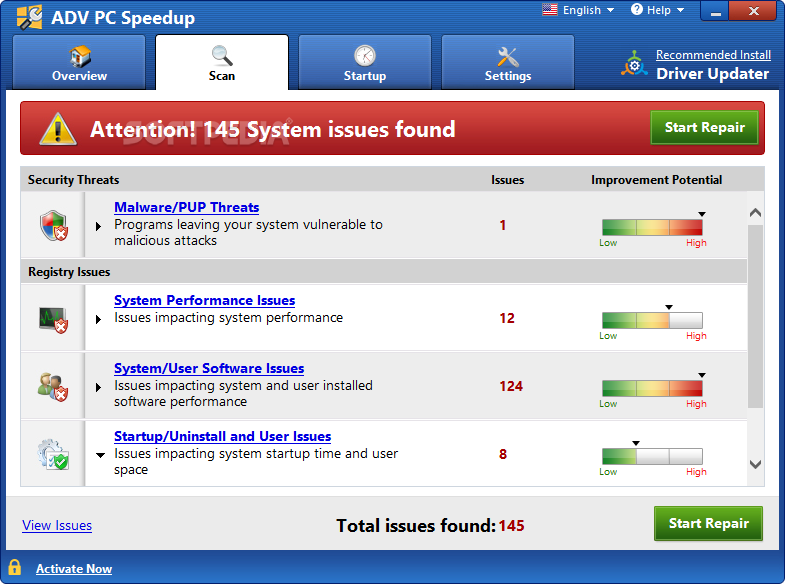Click the scrollbar up arrow
Viewport: 785px width, 584px height.
click(x=755, y=213)
